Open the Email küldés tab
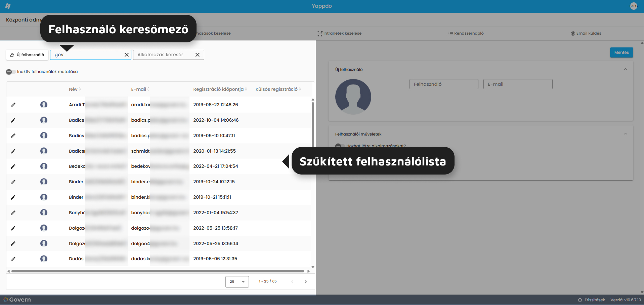 pyautogui.click(x=586, y=33)
